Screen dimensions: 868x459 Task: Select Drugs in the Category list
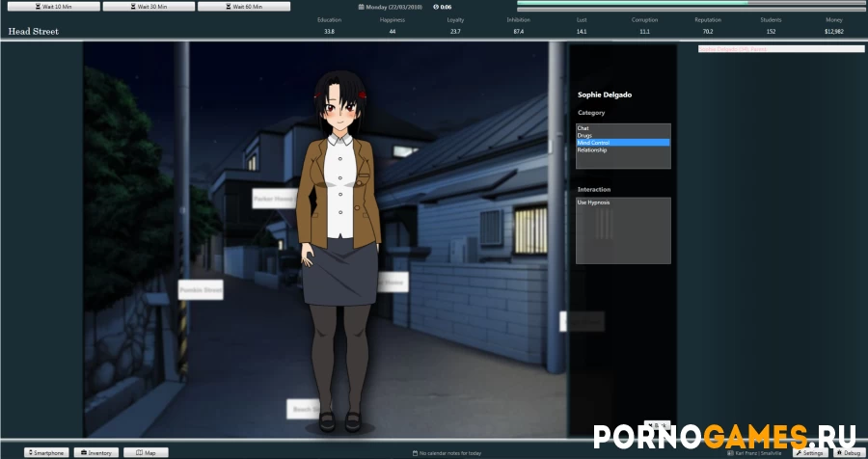(x=623, y=135)
